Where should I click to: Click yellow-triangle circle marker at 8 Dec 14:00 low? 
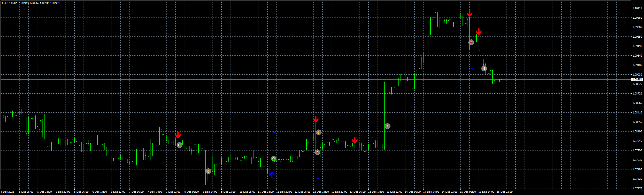point(208,171)
